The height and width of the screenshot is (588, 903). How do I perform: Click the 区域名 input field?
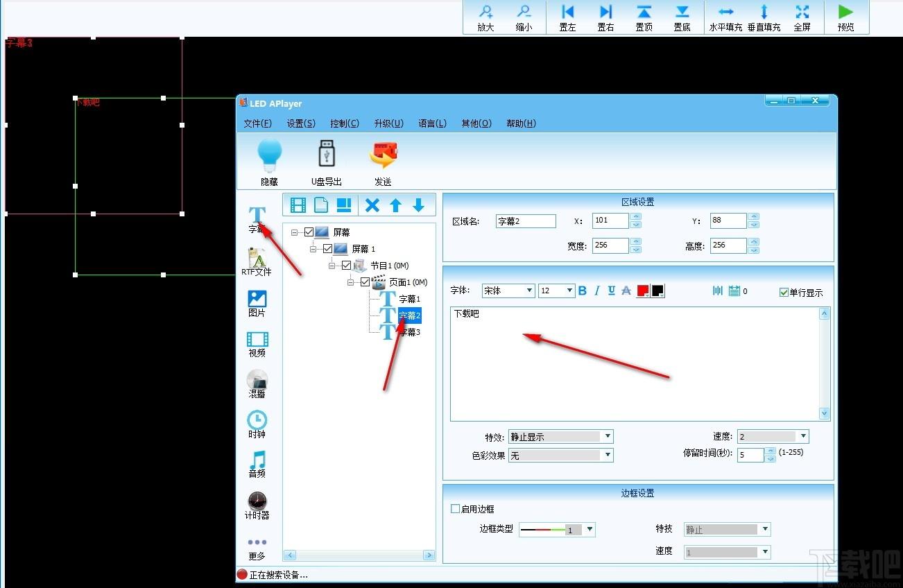[x=526, y=221]
